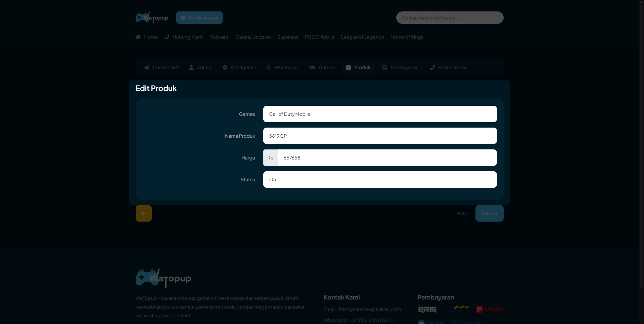Select the Produk tab
Image resolution: width=644 pixels, height=324 pixels.
pyautogui.click(x=358, y=67)
